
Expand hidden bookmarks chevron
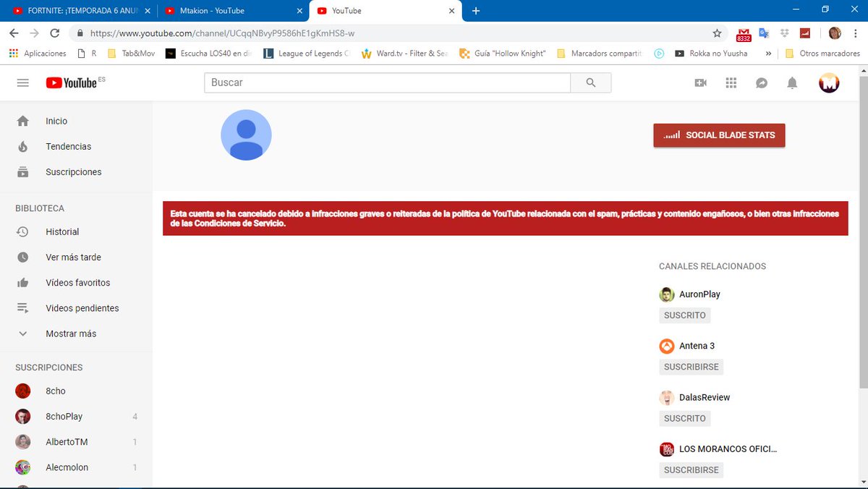(x=767, y=54)
